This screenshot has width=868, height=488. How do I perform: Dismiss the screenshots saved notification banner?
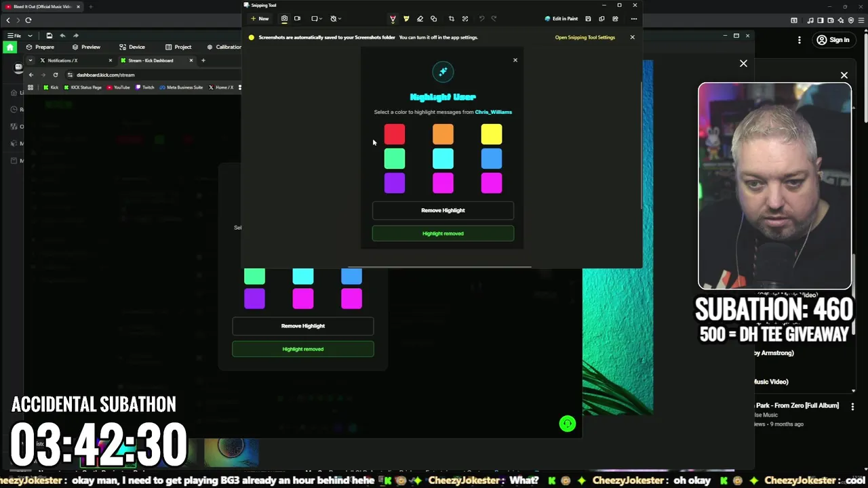[632, 37]
